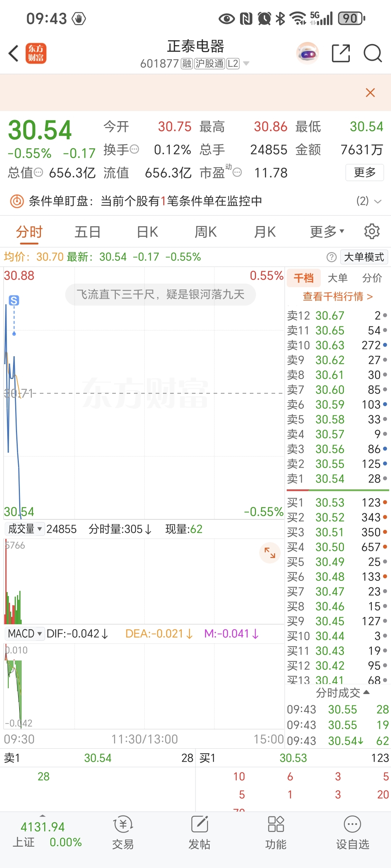Tap the 分时量 305 readout
The width and height of the screenshot is (391, 868).
[120, 529]
